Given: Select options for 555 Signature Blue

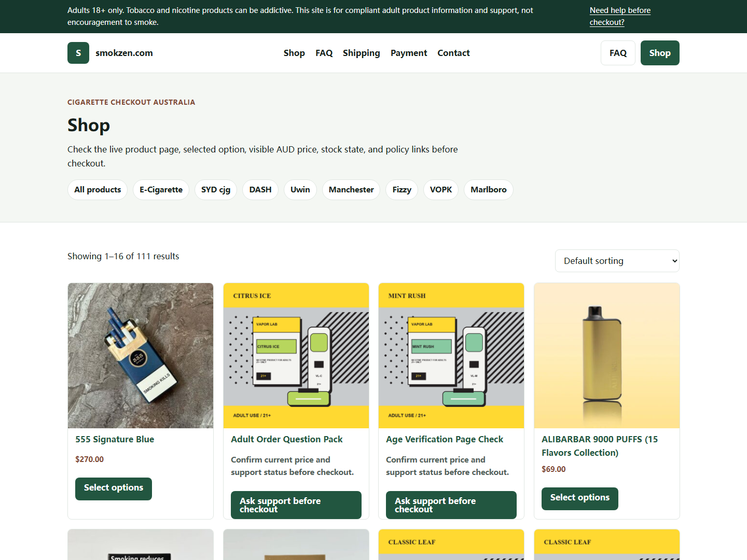Looking at the screenshot, I should pos(114,489).
